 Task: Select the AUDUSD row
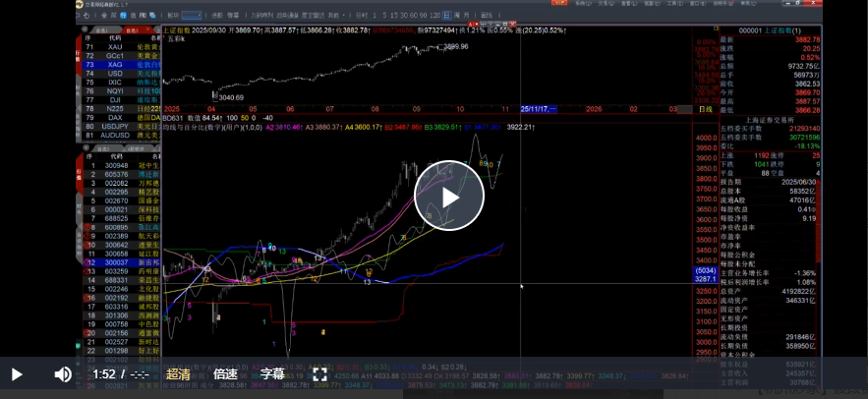pyautogui.click(x=121, y=135)
